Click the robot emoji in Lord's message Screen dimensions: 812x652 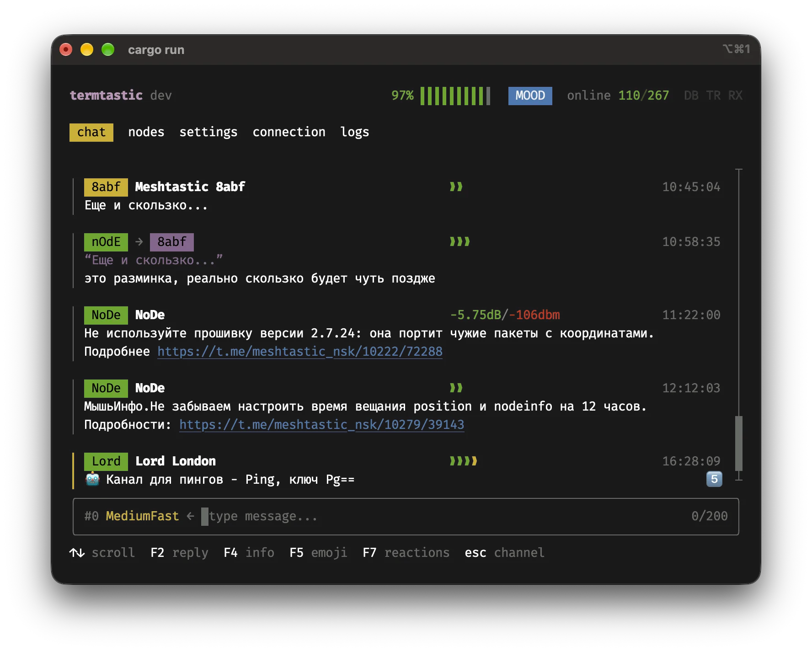tap(92, 479)
